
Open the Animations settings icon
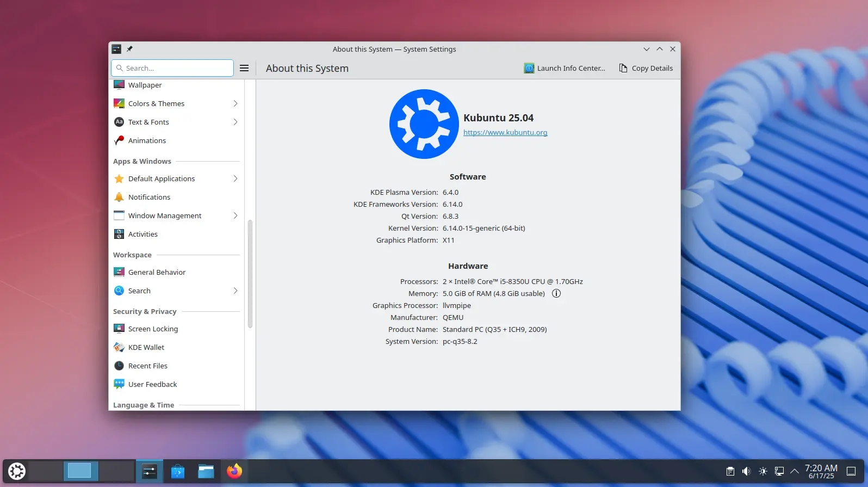coord(119,140)
